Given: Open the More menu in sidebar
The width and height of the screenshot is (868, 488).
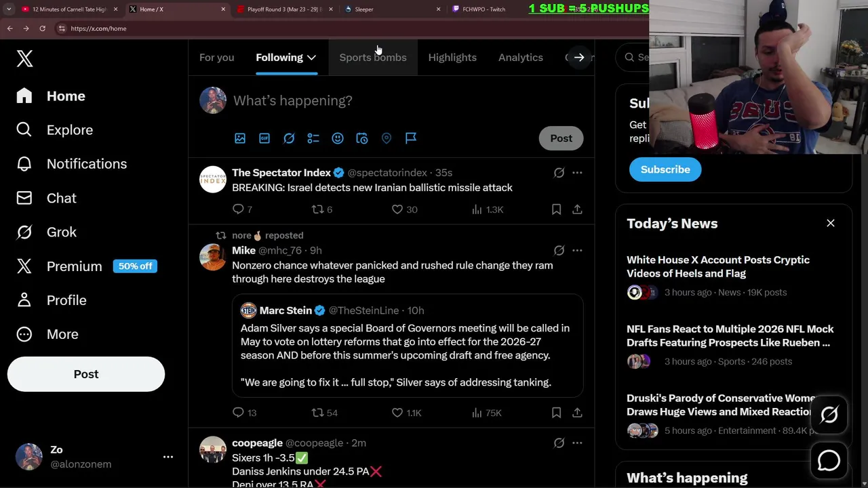Looking at the screenshot, I should (47, 334).
